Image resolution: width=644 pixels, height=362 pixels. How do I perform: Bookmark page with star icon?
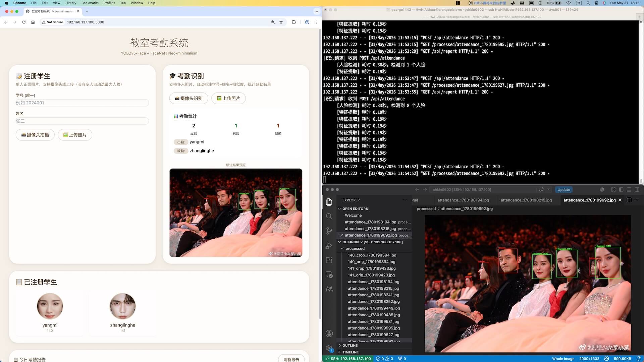(x=281, y=22)
